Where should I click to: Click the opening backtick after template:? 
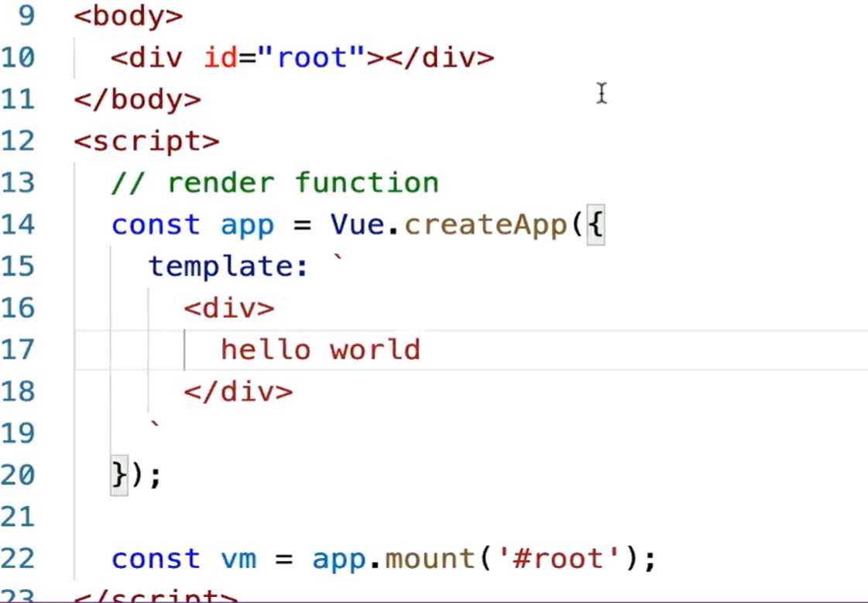338,259
